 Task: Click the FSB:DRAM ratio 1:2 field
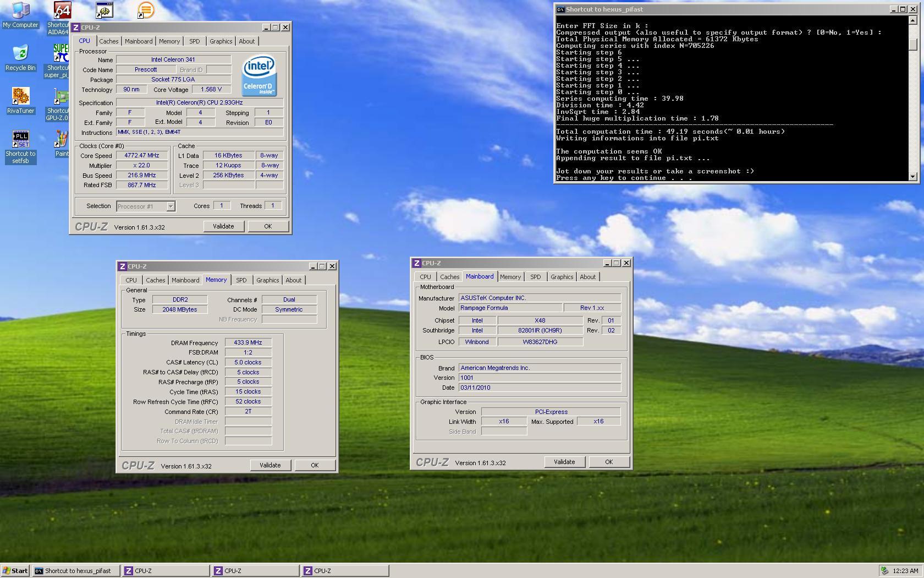click(x=248, y=352)
